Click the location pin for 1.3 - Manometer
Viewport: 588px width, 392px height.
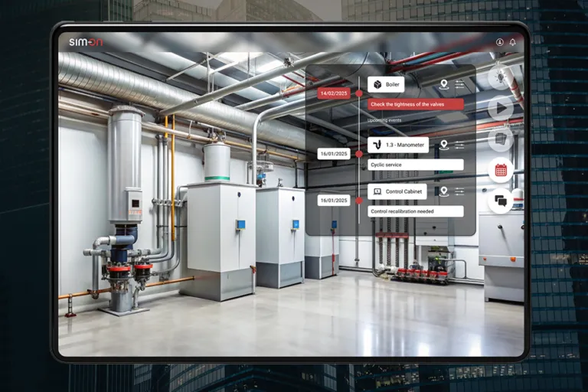[444, 145]
